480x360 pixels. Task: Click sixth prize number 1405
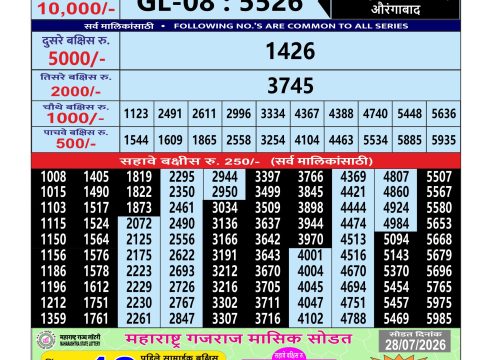96,177
